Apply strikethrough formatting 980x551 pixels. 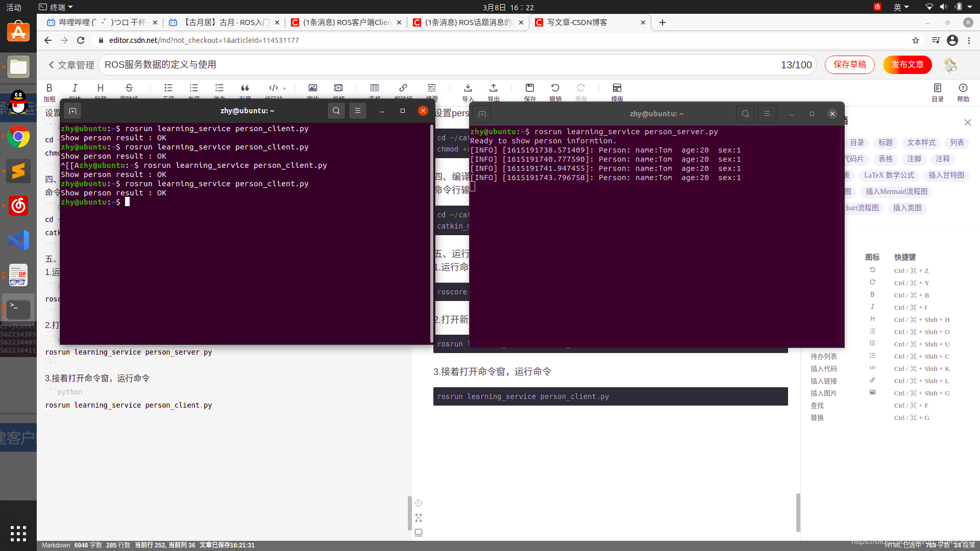(129, 88)
